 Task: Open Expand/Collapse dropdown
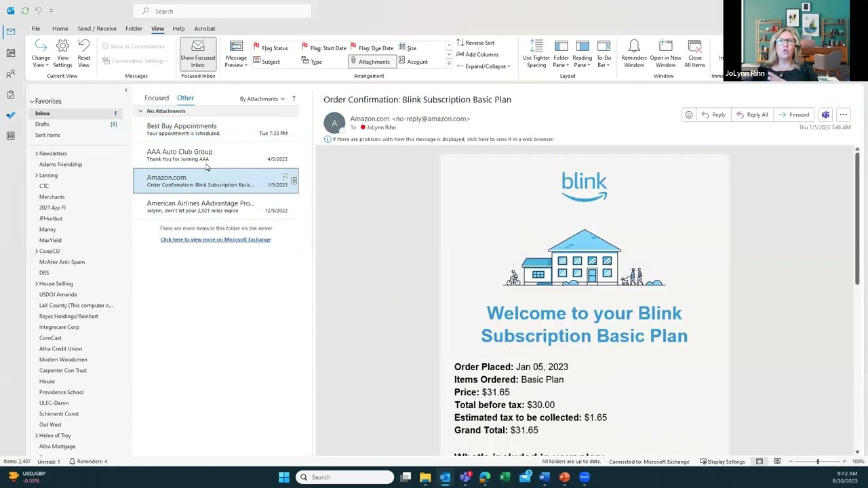click(484, 66)
